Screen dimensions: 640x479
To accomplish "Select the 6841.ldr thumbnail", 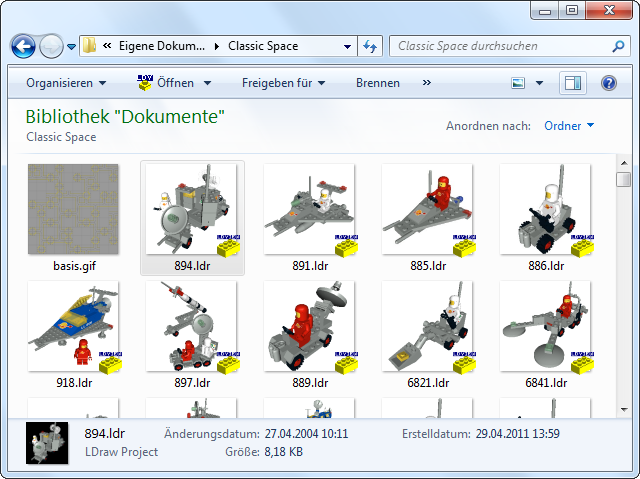I will point(545,326).
